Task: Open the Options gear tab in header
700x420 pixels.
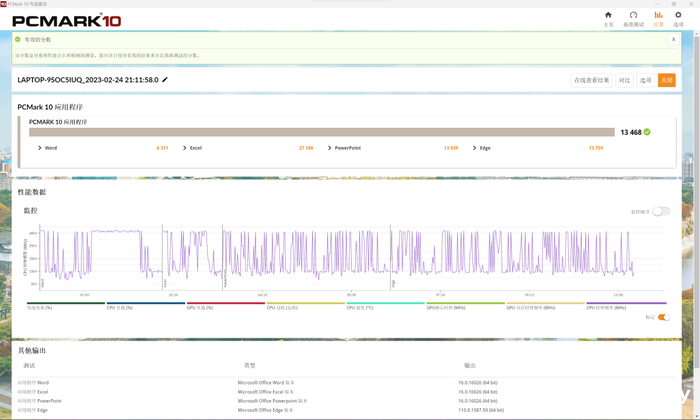Action: [678, 19]
